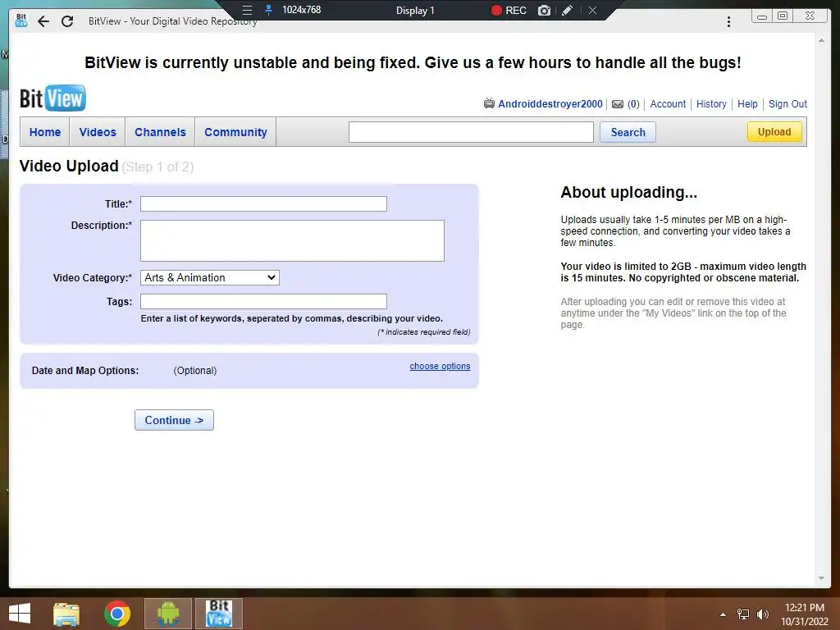Image resolution: width=840 pixels, height=630 pixels.
Task: Focus the Tags input field
Action: 263,301
